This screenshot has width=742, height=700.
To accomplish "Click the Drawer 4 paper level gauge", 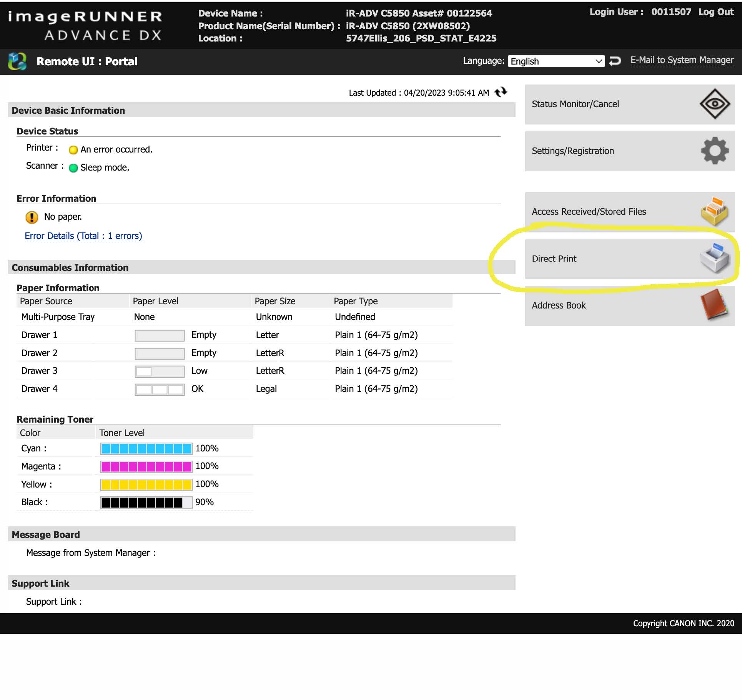I will [x=159, y=389].
